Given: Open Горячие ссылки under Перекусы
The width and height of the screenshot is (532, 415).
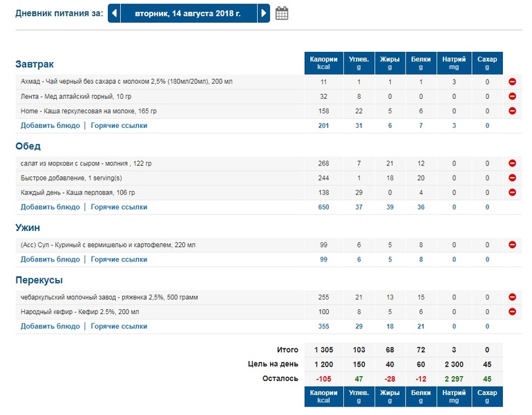Looking at the screenshot, I should (119, 326).
